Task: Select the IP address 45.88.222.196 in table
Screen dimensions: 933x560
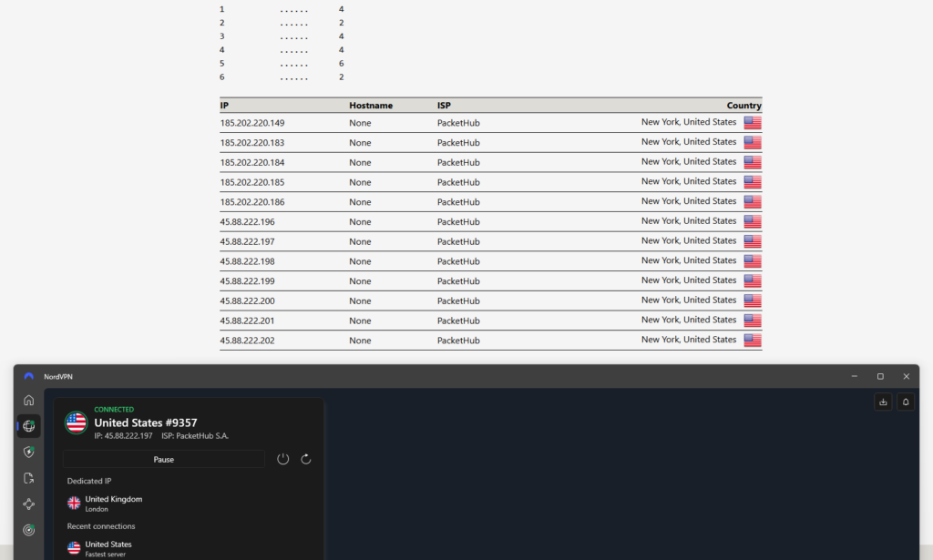Action: (x=248, y=222)
